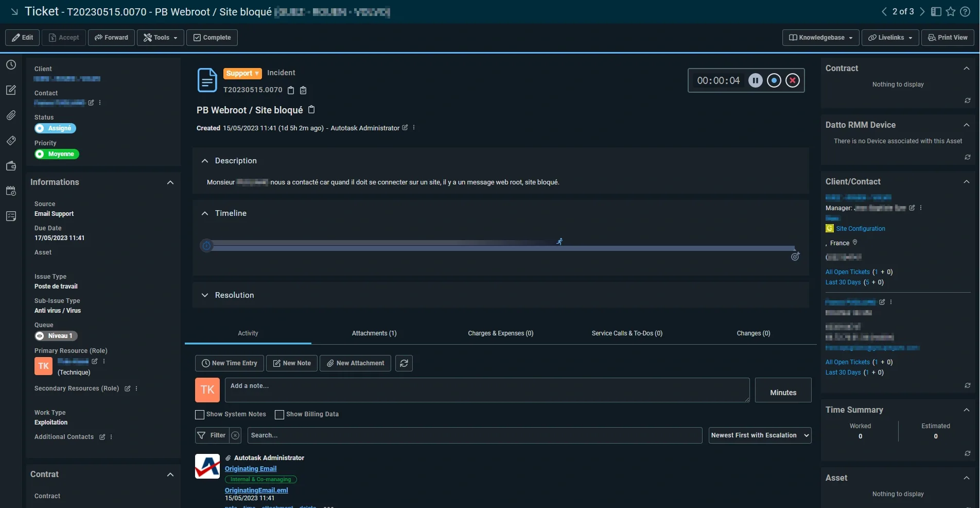Viewport: 980px width, 508px height.
Task: Open the Originating Email link
Action: (x=251, y=469)
